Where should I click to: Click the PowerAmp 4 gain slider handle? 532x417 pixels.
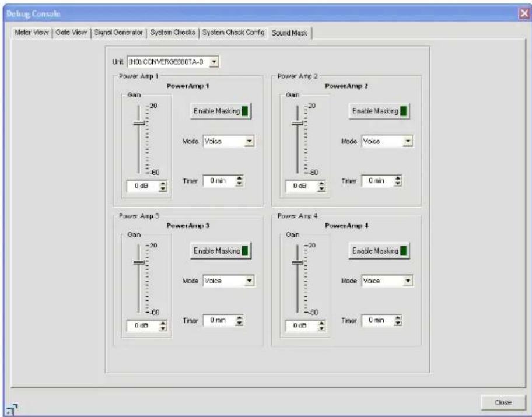pos(297,262)
